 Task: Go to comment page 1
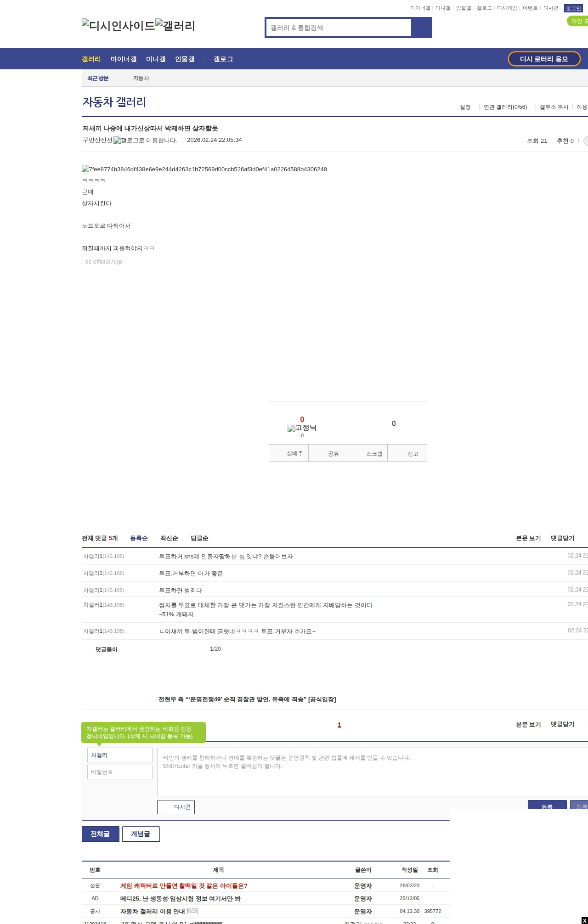(339, 725)
